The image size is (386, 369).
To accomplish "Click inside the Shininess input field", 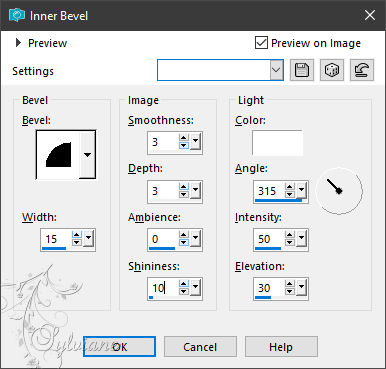I will 163,288.
